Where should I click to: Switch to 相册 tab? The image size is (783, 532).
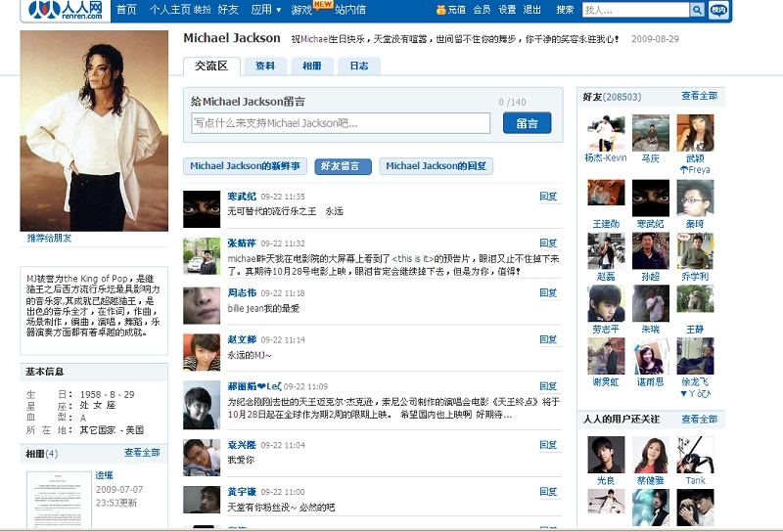point(312,66)
